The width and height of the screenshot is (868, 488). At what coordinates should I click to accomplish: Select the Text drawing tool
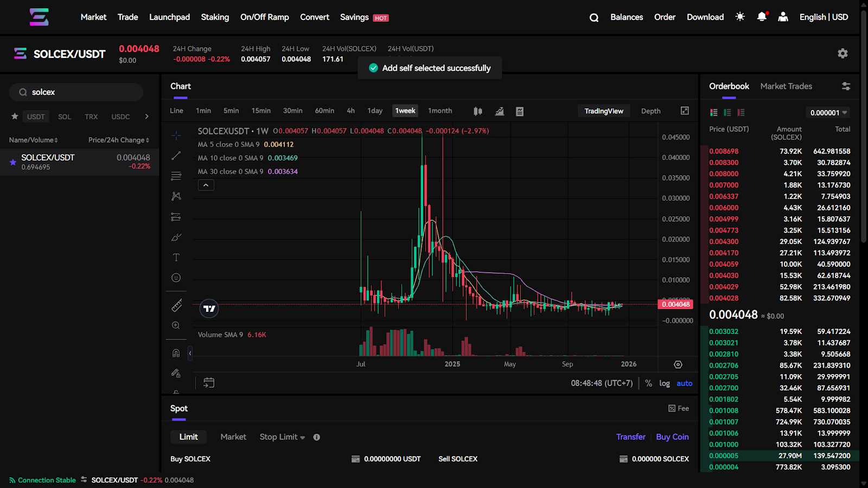pyautogui.click(x=176, y=258)
